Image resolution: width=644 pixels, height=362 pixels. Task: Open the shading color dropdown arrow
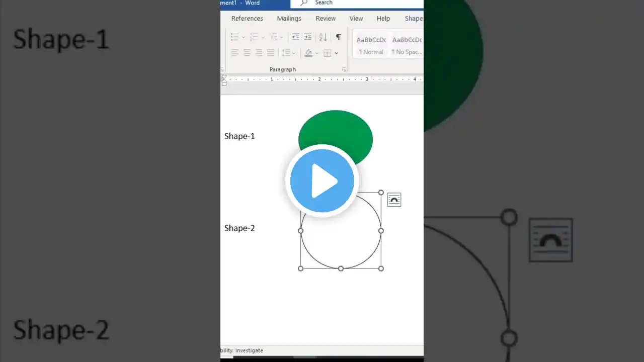pos(316,53)
